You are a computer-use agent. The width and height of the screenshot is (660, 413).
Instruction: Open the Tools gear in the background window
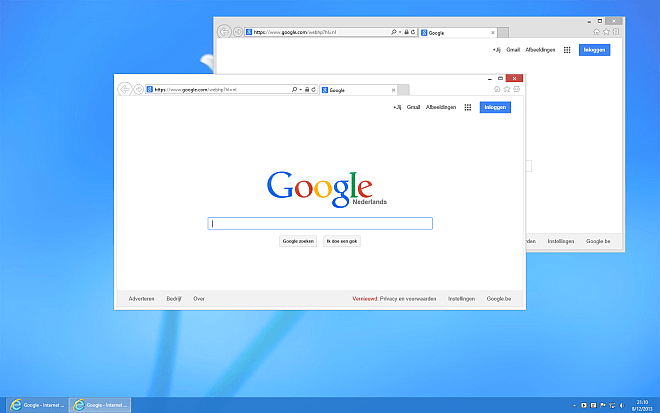(616, 32)
